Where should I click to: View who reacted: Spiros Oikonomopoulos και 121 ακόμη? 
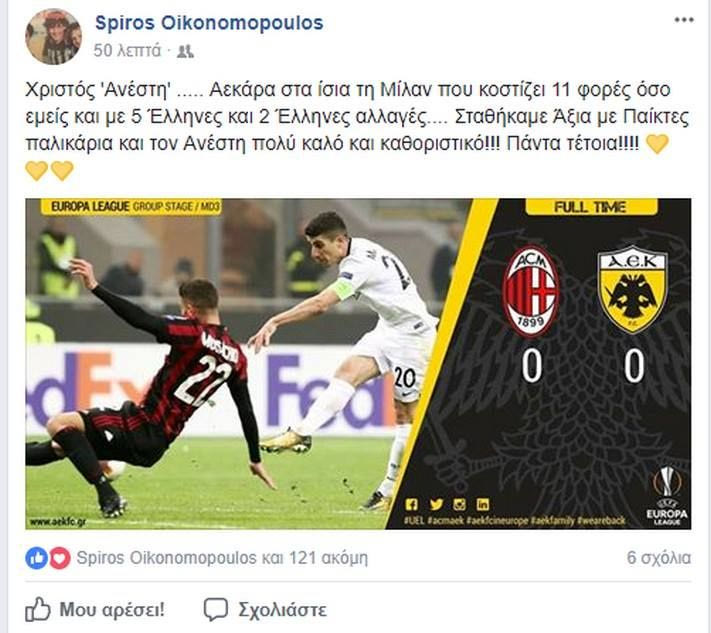tap(222, 558)
